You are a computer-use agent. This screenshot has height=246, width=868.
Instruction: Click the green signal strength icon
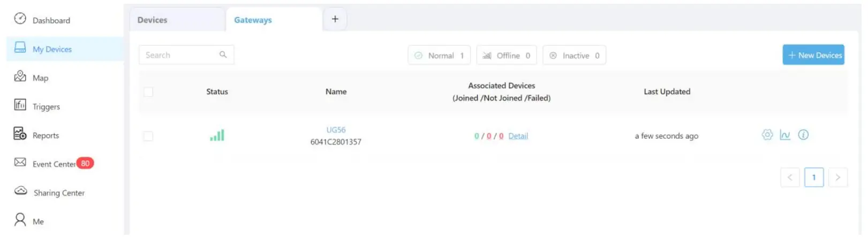coord(217,135)
